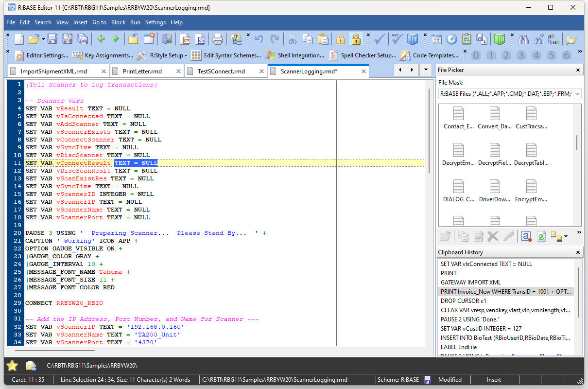Toggle bookmark number 6

[566, 55]
